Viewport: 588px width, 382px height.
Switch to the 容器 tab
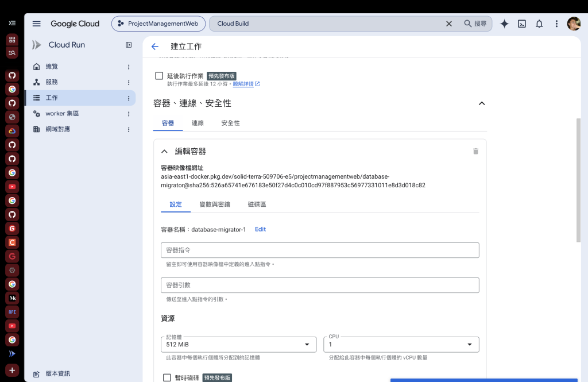168,123
